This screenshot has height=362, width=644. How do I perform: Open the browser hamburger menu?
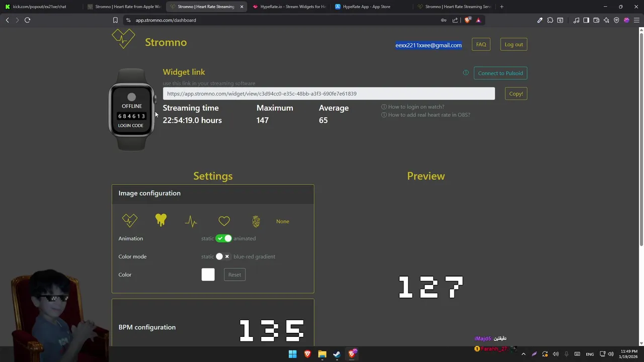coord(636,20)
